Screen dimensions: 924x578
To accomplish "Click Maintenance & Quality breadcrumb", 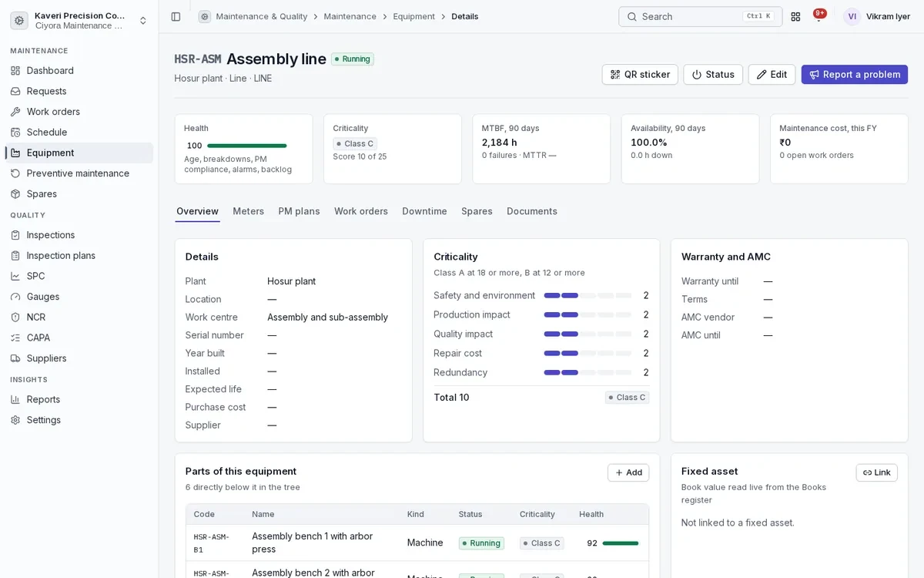I will (x=262, y=16).
